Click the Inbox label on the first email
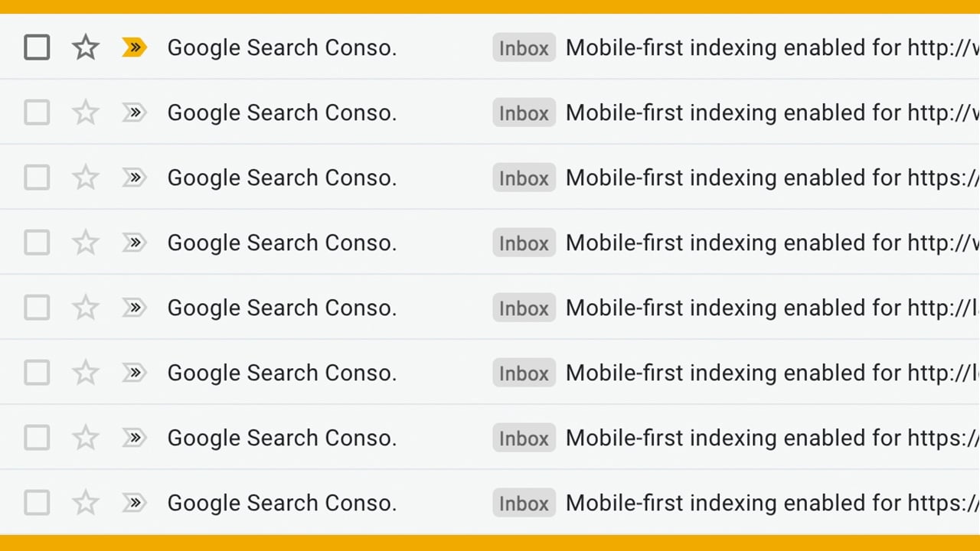The width and height of the screenshot is (980, 551). point(524,47)
